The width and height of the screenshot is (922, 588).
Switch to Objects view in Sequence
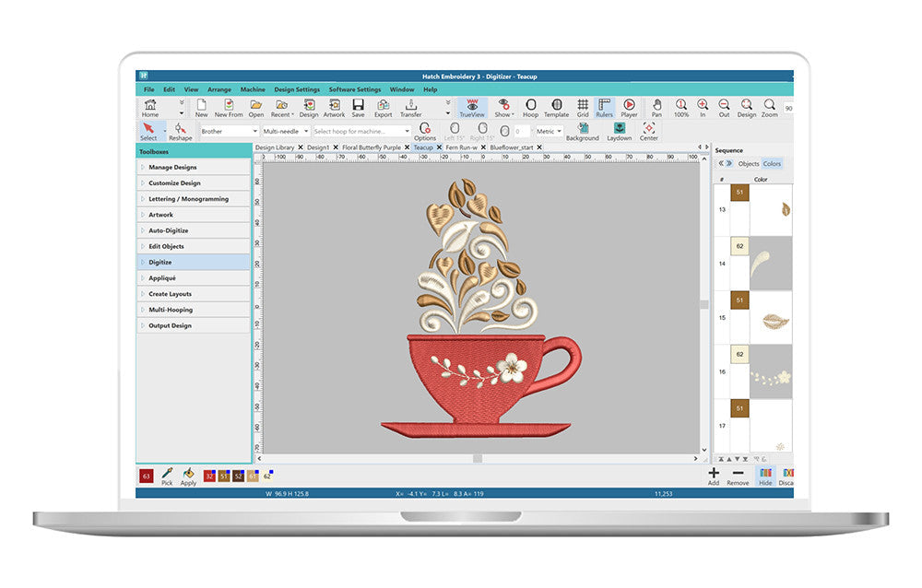tap(748, 164)
